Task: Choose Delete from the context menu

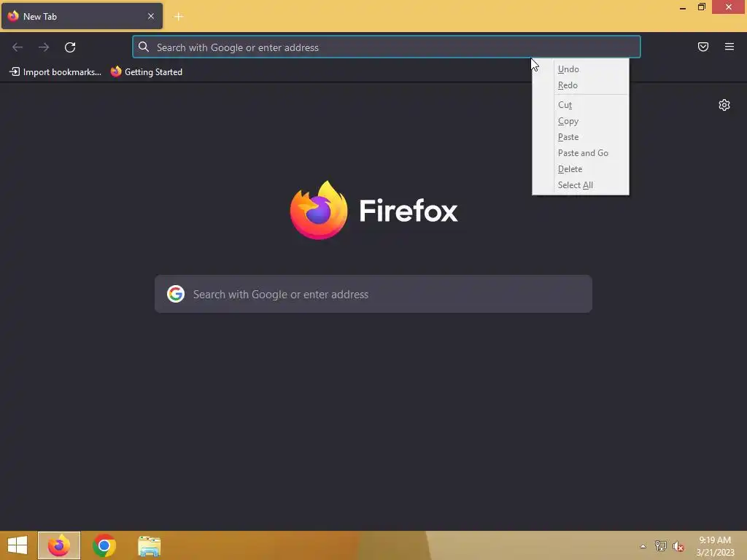Action: coord(580,169)
